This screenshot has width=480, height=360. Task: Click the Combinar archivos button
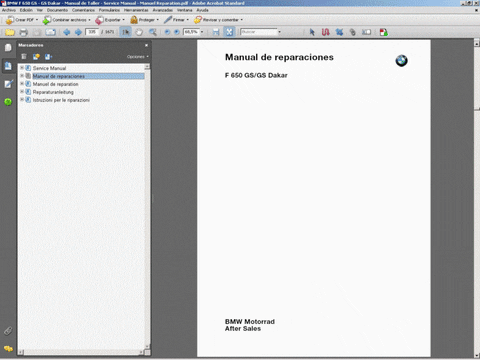coord(66,20)
